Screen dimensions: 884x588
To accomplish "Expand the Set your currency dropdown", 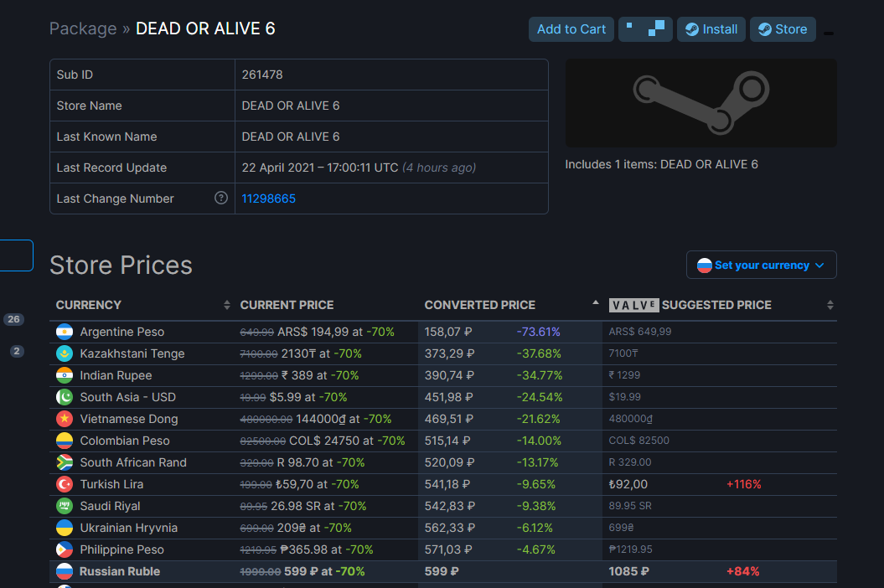I will (761, 265).
